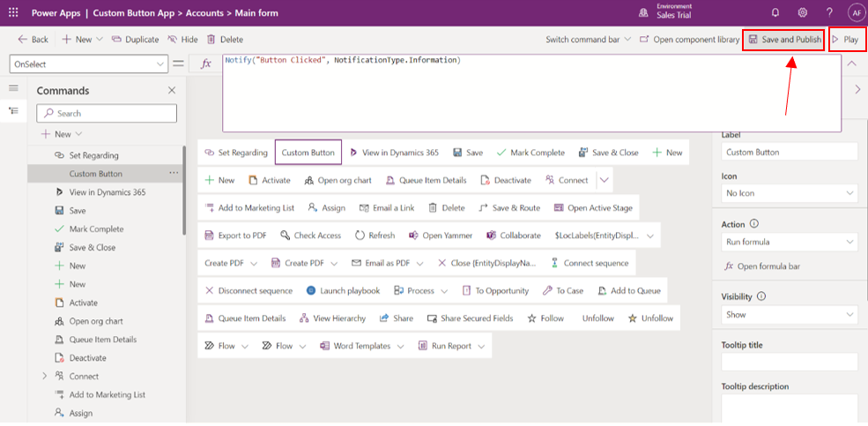Open the Action dropdown Run formula

coord(790,242)
